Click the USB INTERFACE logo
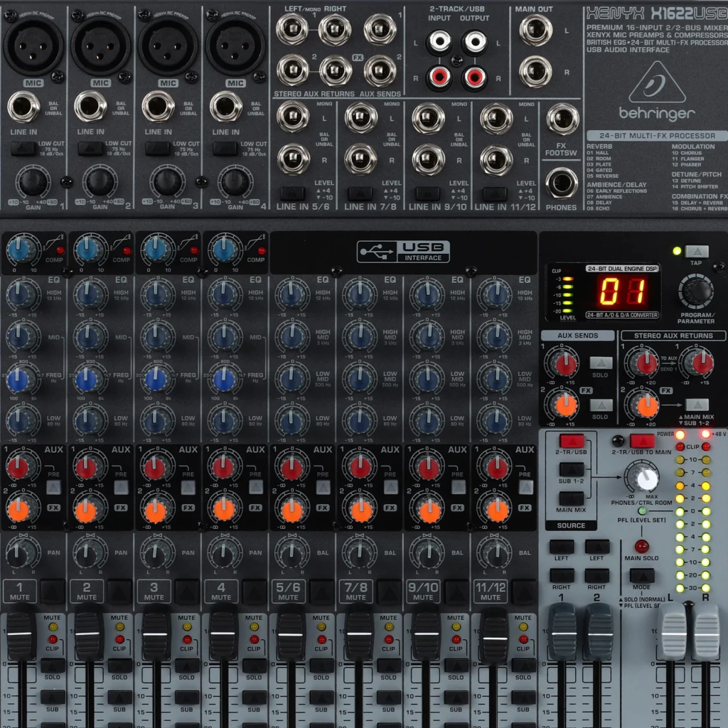This screenshot has height=728, width=728. tap(403, 251)
